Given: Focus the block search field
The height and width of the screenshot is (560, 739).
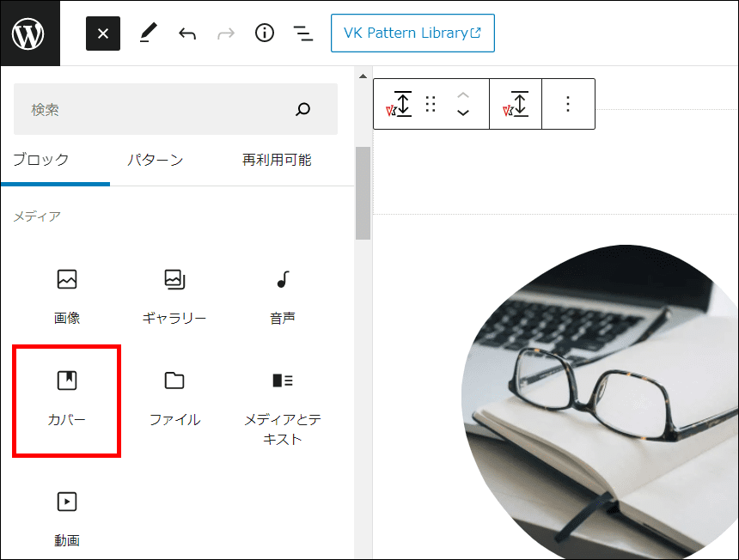Looking at the screenshot, I should coord(175,109).
